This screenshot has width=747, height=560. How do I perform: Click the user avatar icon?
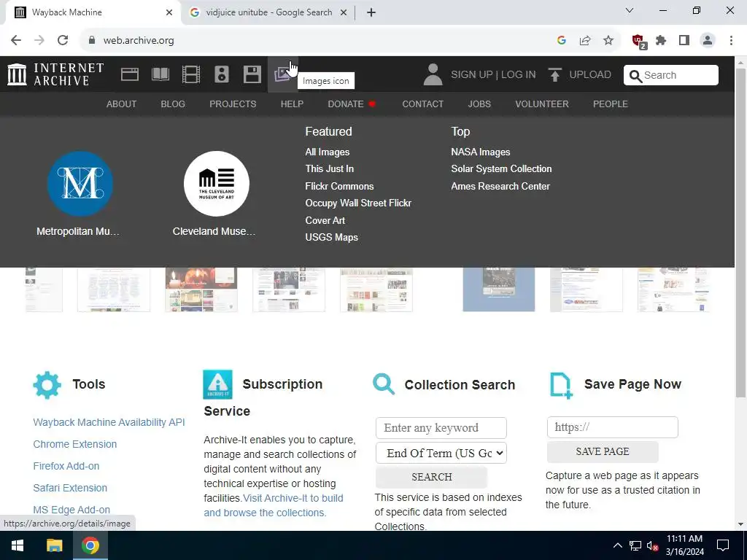coord(433,75)
